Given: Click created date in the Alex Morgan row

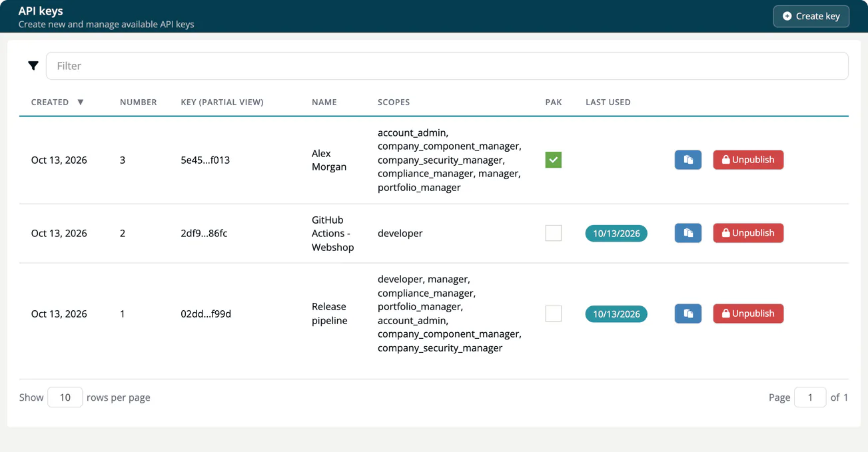Looking at the screenshot, I should pos(59,160).
